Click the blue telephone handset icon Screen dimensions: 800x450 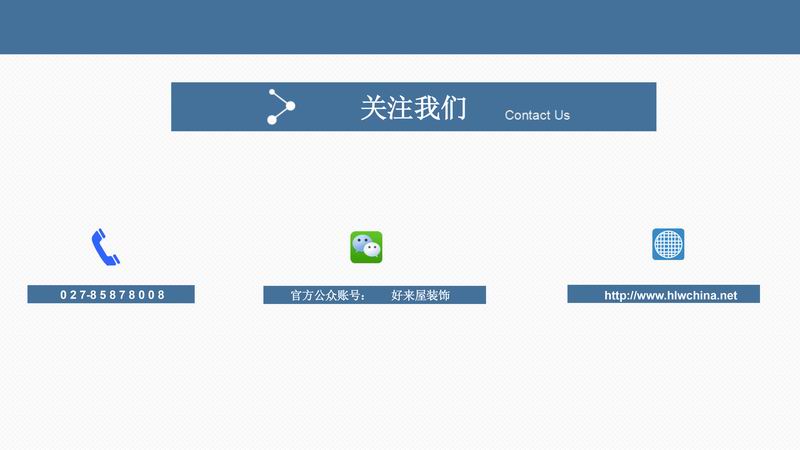(105, 247)
